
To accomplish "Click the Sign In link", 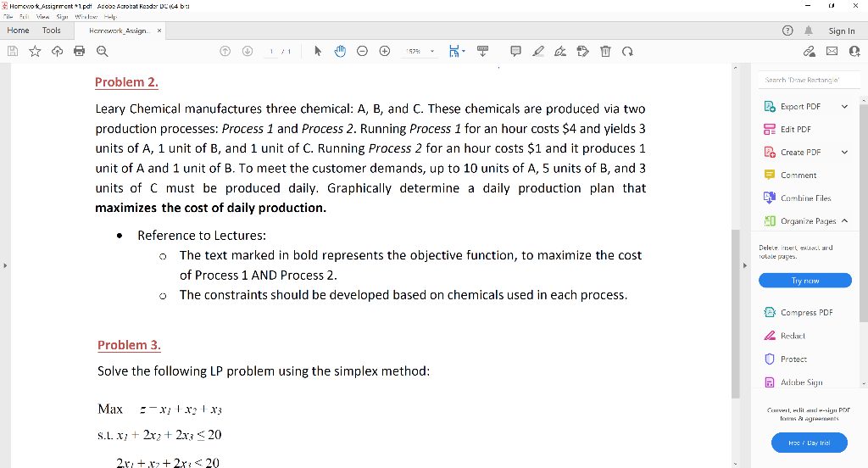I will tap(842, 31).
